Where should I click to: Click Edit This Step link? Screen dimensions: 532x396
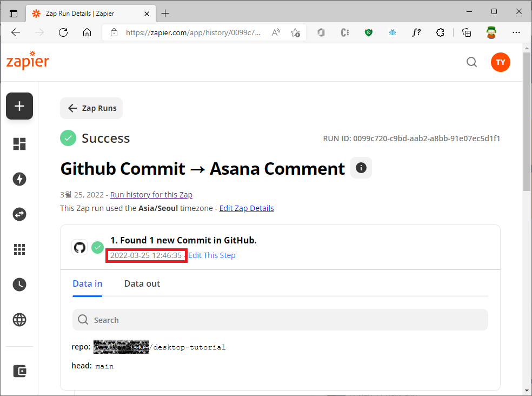pyautogui.click(x=212, y=255)
